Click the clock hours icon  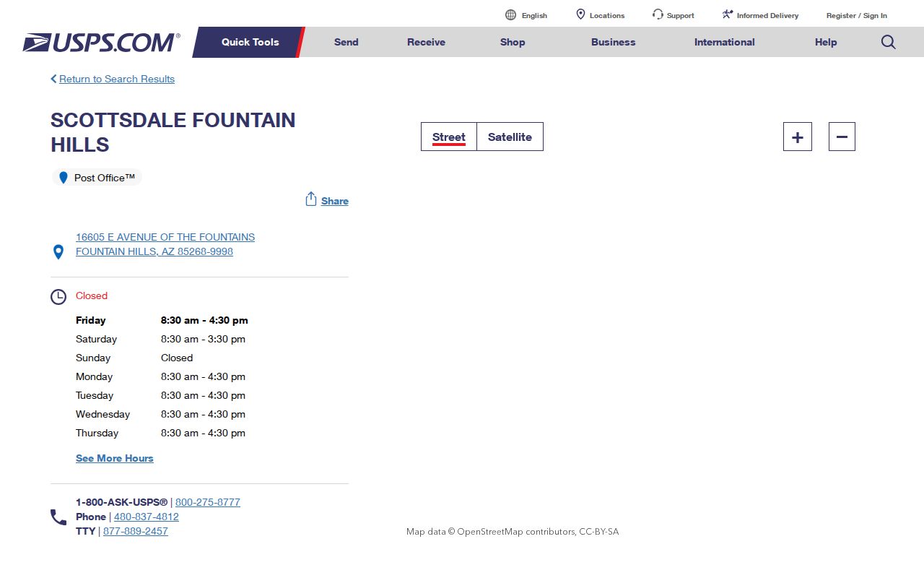[58, 296]
